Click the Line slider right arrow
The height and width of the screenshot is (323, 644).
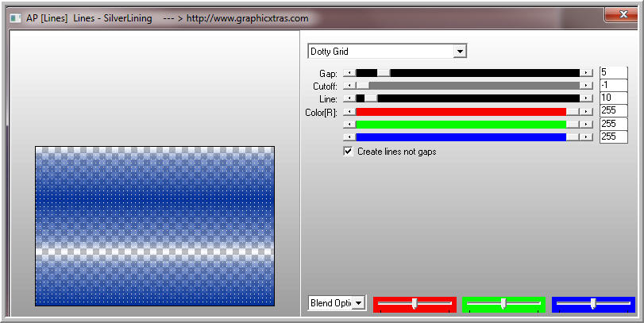point(586,98)
